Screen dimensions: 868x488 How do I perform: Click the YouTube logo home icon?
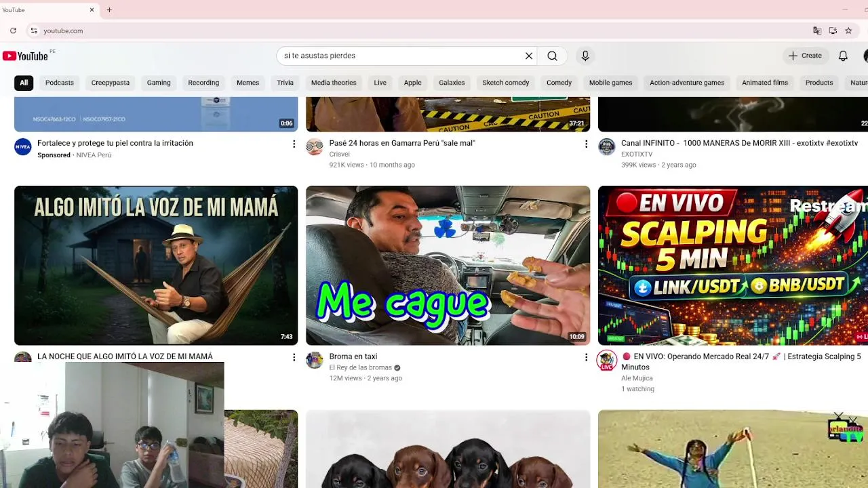(x=25, y=56)
